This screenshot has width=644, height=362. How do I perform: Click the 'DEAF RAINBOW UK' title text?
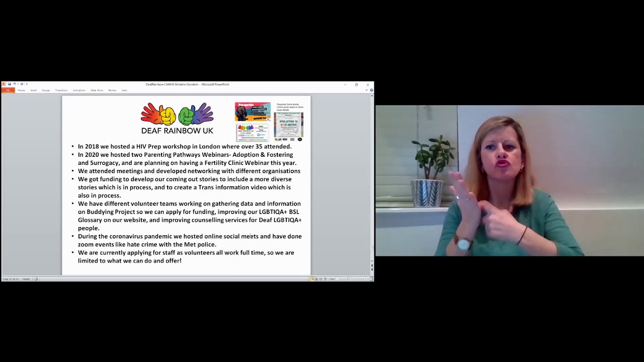[177, 131]
